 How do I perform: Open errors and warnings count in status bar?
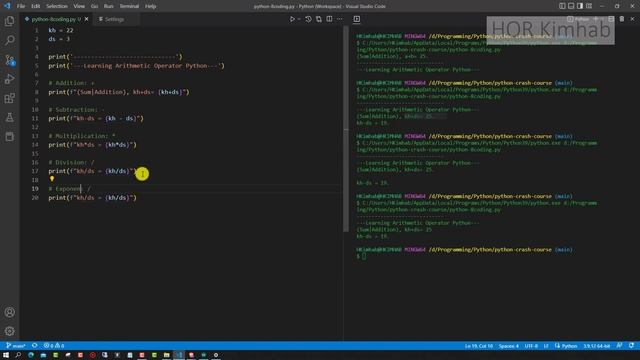[54, 346]
